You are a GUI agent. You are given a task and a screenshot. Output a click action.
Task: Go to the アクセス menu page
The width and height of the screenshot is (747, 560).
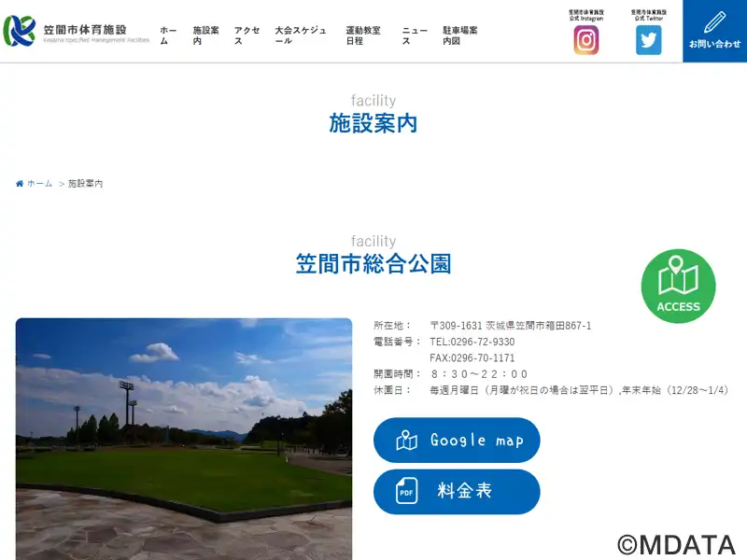[x=247, y=35]
